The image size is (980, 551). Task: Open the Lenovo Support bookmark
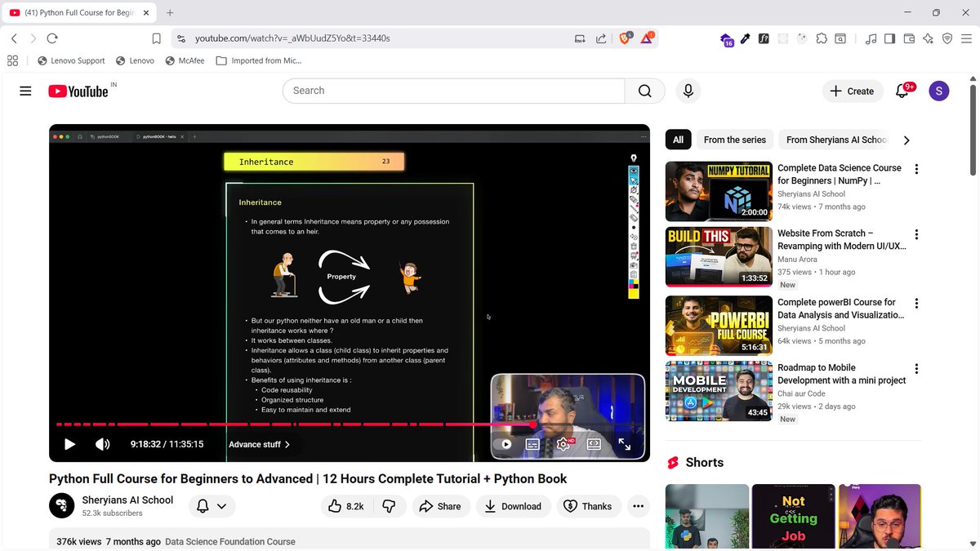pos(71,60)
